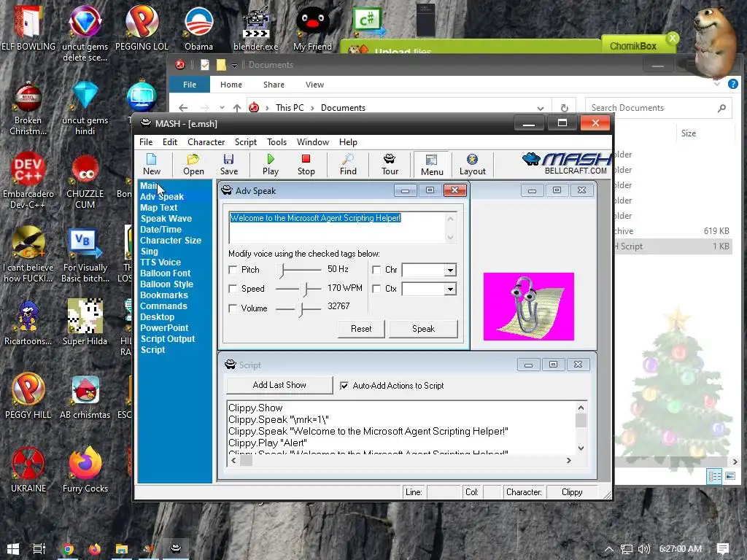Save the script with the Save icon
The width and height of the screenshot is (747, 560).
[x=228, y=164]
